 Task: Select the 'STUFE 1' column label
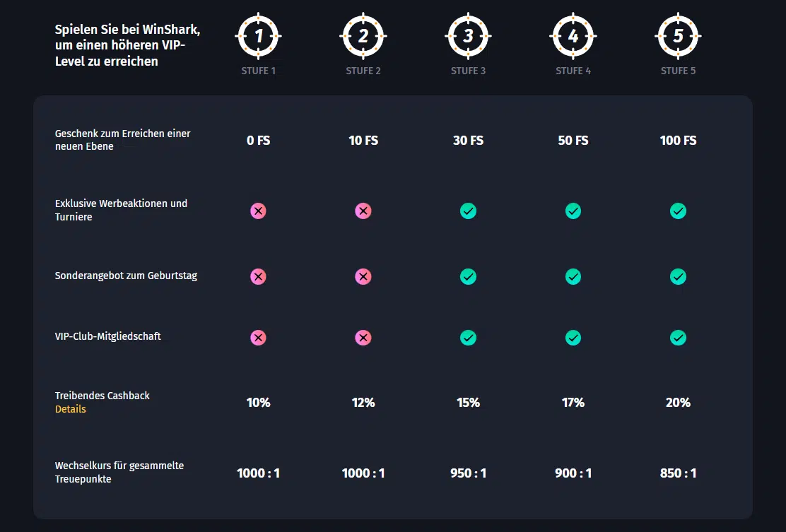258,71
